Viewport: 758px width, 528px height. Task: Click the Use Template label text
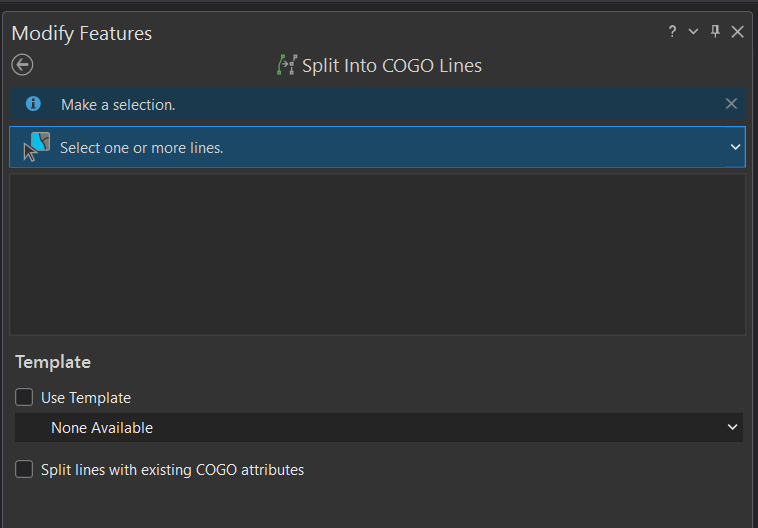pos(86,398)
